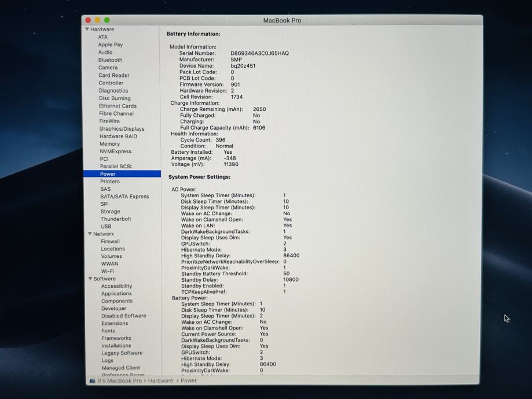Open Applications under Software
Viewport: 532px width, 399px height.
116,293
